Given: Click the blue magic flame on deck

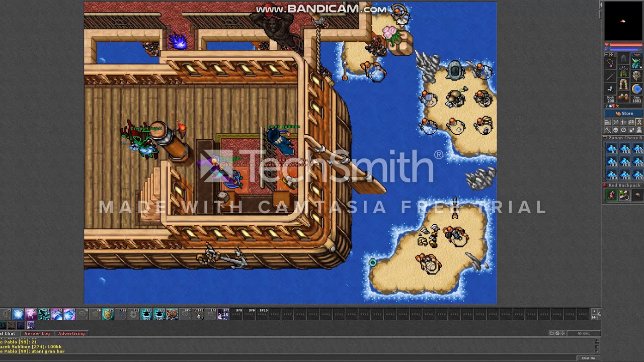Looking at the screenshot, I should (177, 41).
